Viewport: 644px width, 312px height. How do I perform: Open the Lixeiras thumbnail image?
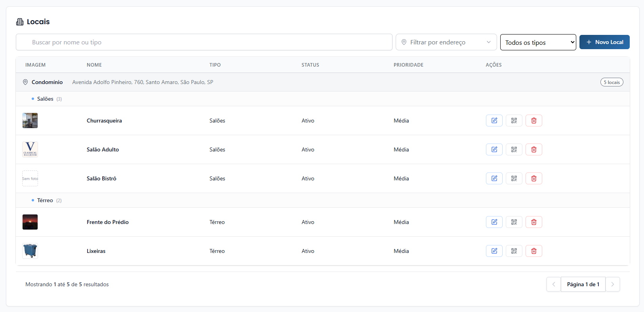(30, 251)
